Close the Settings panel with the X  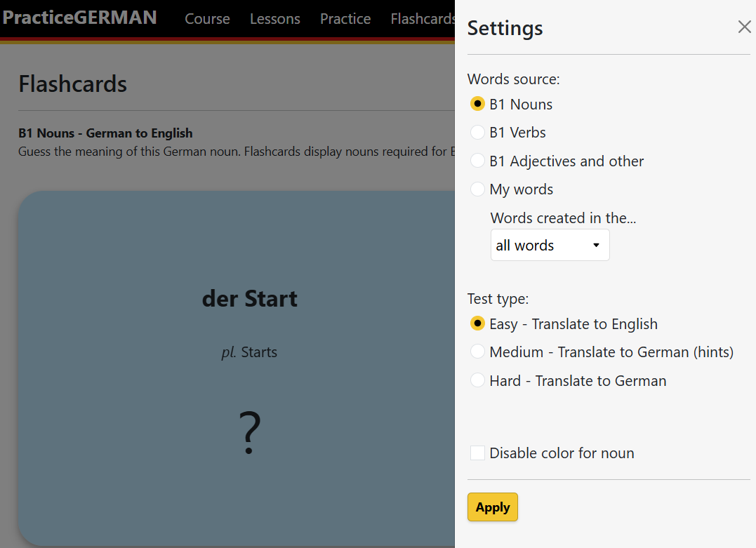coord(744,27)
